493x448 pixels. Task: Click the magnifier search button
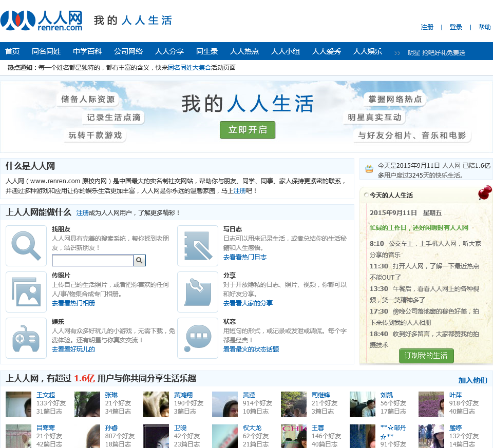[x=139, y=261]
